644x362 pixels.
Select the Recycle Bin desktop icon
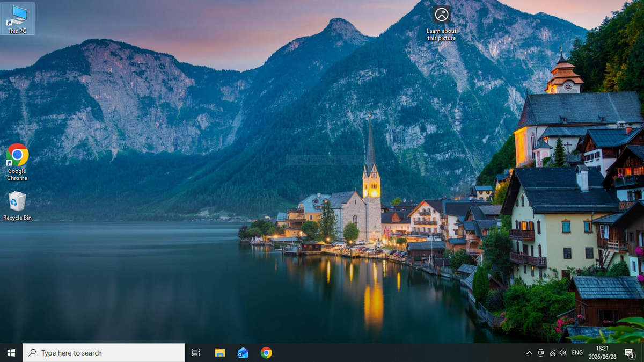[x=17, y=206]
